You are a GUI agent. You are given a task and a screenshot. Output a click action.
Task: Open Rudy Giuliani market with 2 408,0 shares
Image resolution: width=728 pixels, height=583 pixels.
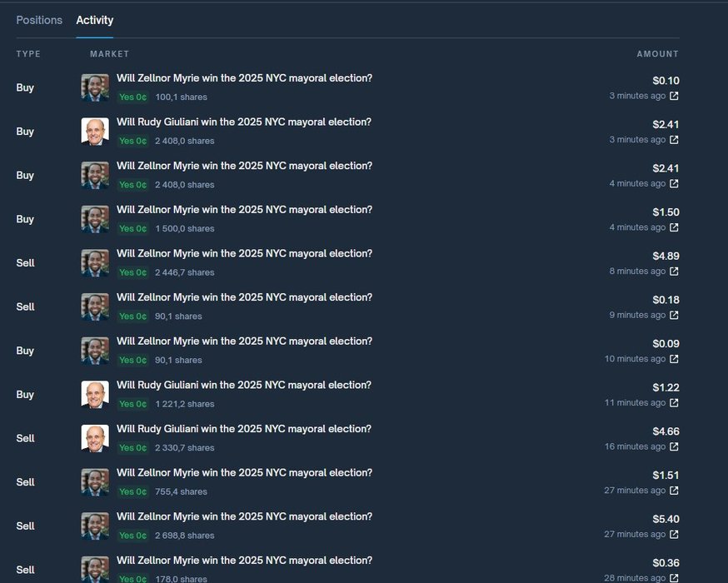[244, 122]
